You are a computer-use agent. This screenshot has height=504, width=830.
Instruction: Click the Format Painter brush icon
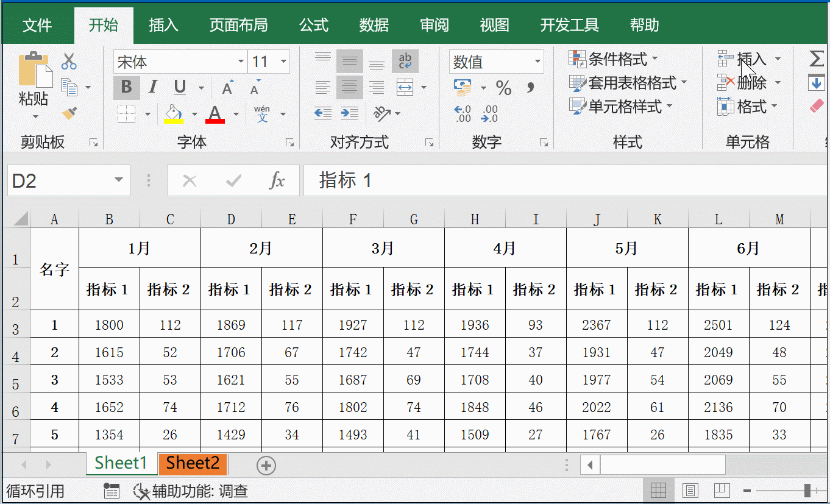point(69,113)
